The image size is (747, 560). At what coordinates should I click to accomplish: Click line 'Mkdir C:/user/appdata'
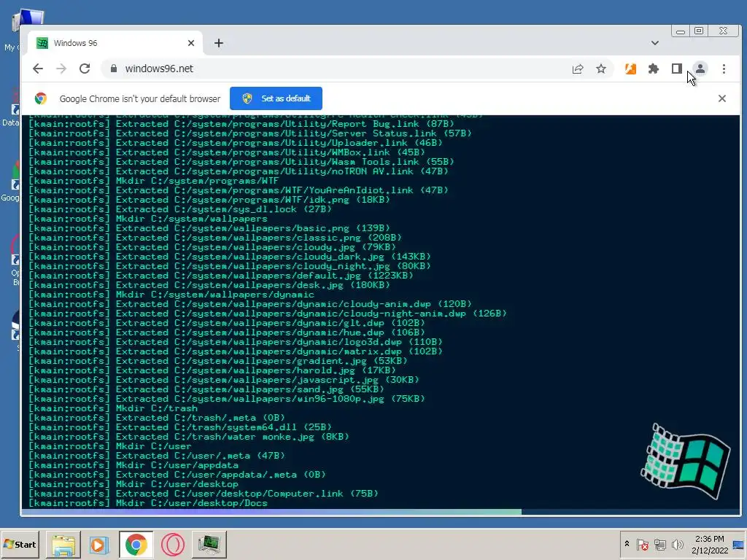133,464
